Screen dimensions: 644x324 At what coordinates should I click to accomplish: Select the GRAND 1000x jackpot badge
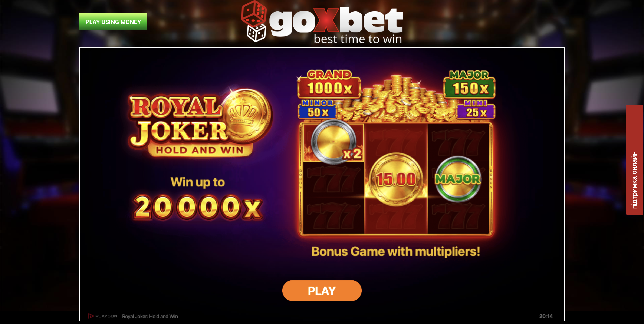(x=329, y=84)
